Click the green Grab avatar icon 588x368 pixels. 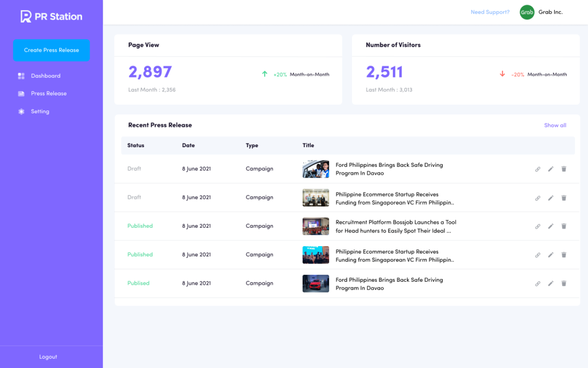click(x=527, y=12)
